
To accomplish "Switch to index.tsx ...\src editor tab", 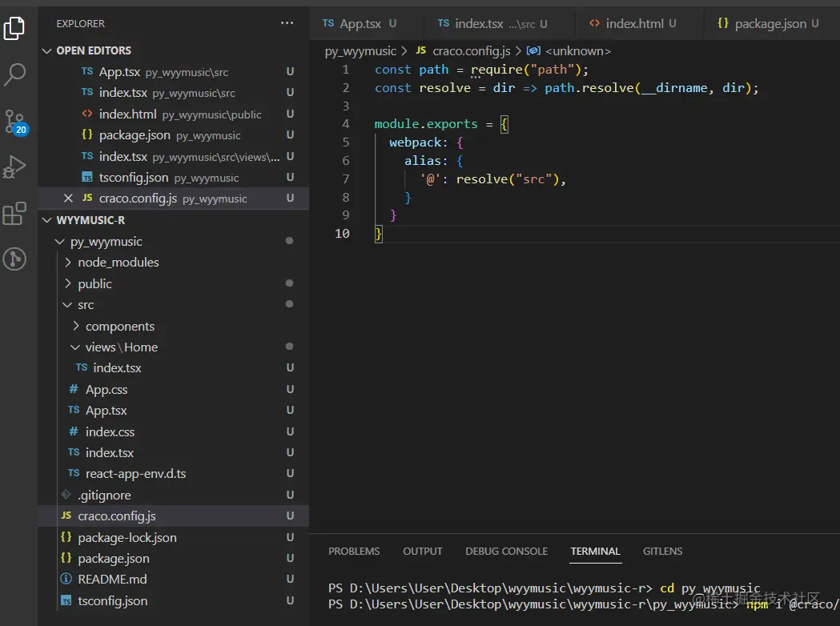I will (x=498, y=23).
